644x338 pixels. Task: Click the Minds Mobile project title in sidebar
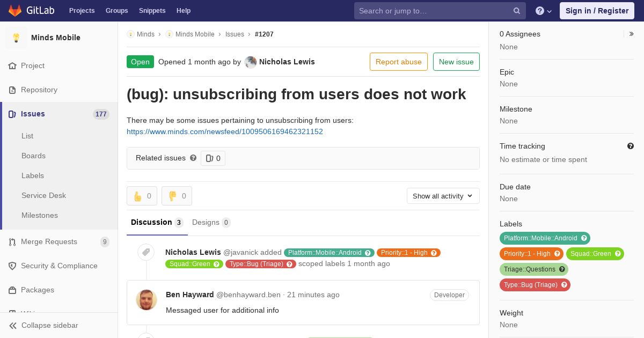pos(56,38)
